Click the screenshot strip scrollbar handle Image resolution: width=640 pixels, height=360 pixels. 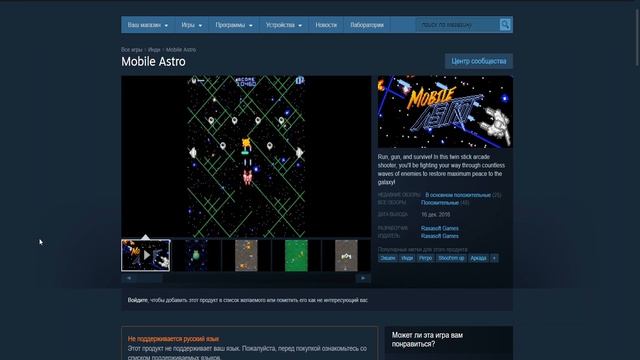click(x=149, y=278)
